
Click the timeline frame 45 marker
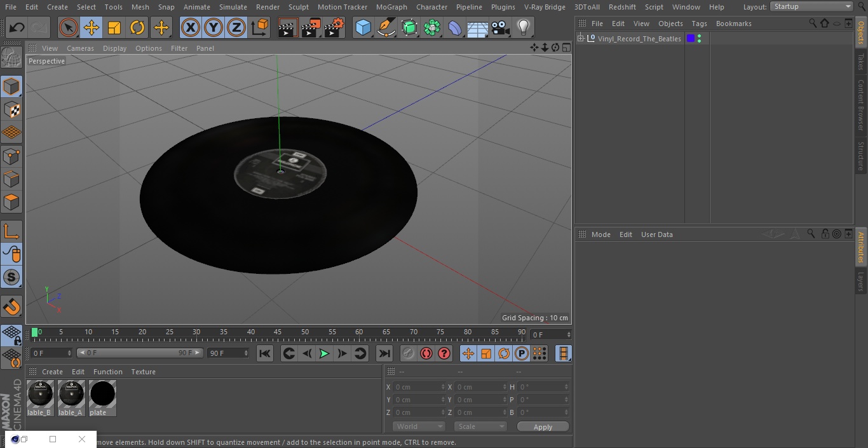[278, 332]
